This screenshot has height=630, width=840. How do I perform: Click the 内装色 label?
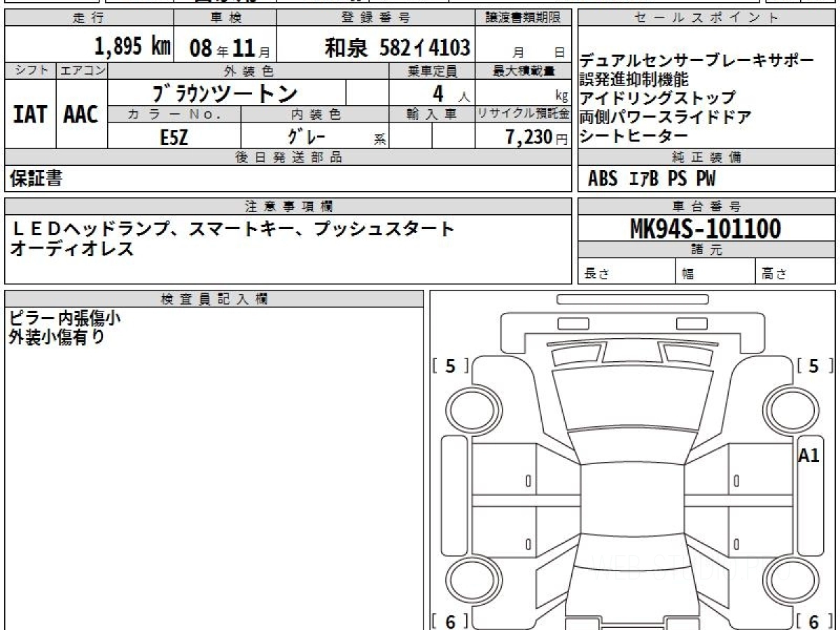coord(314,114)
